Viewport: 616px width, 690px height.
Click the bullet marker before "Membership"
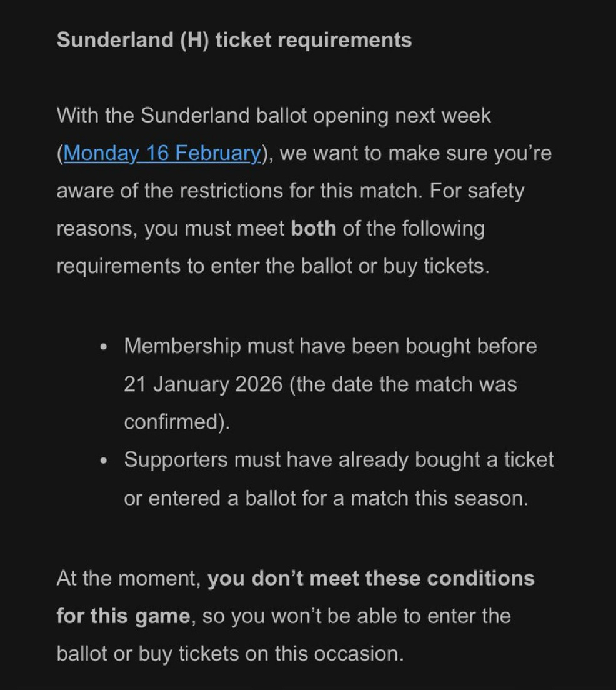(104, 347)
